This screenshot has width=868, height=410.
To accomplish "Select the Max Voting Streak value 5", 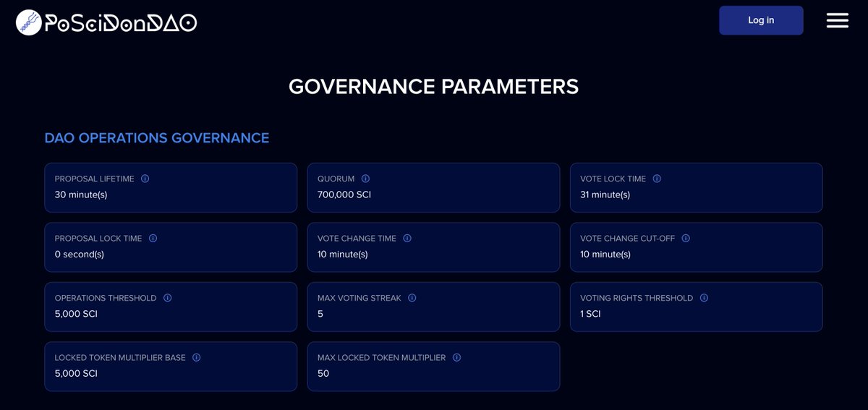I will [320, 314].
